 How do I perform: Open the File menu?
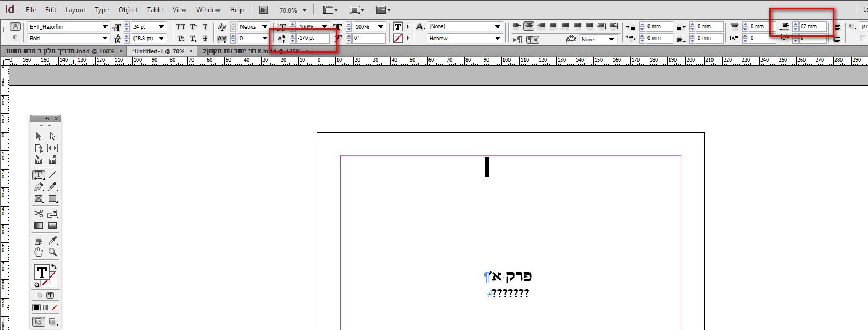tap(31, 10)
